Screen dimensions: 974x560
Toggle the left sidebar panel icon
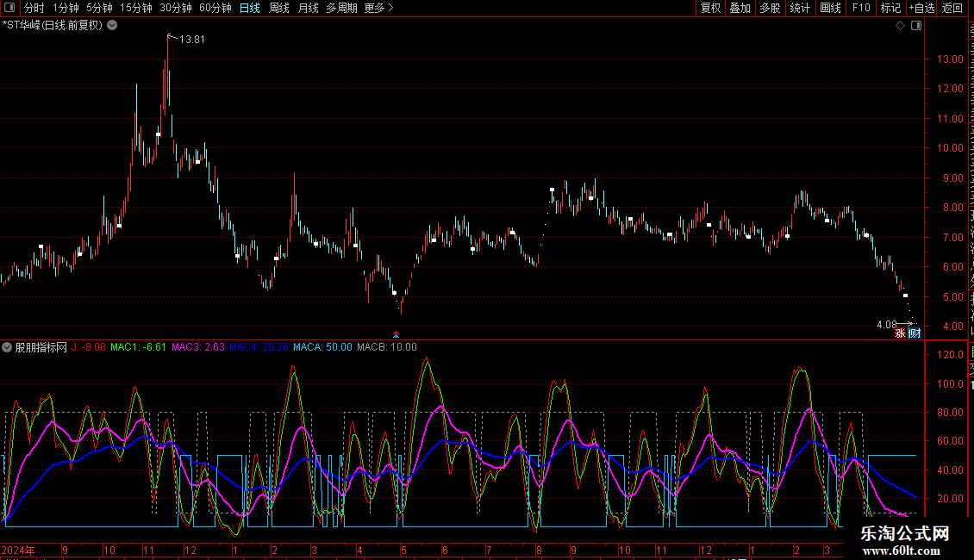[9, 8]
